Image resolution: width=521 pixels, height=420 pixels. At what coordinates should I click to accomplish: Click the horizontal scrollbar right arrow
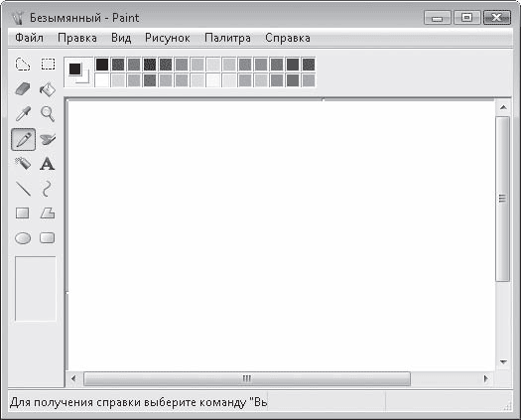pyautogui.click(x=486, y=378)
